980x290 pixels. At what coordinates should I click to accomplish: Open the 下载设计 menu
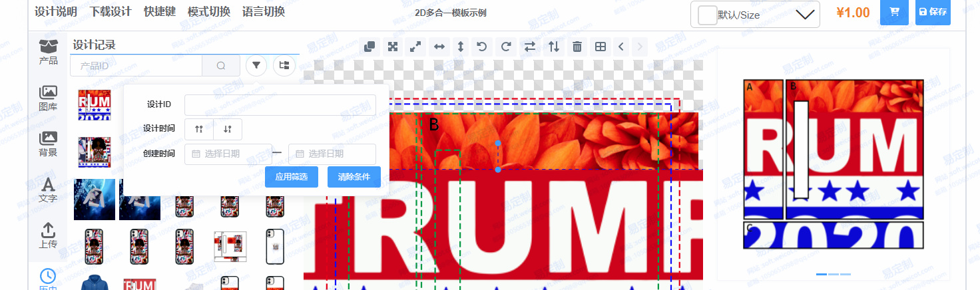pos(111,12)
